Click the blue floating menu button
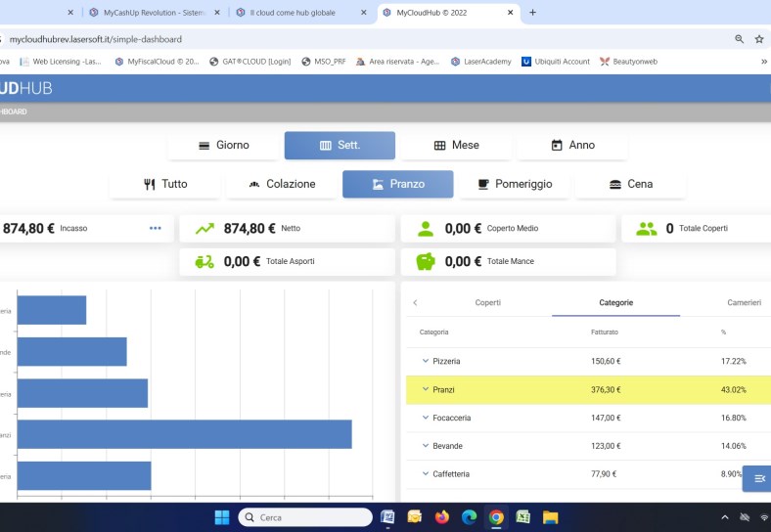771x532 pixels. (x=758, y=479)
